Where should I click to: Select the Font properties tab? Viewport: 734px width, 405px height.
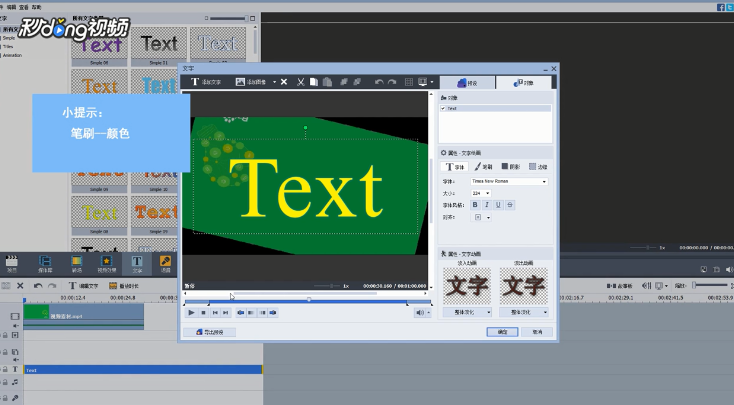(x=454, y=167)
